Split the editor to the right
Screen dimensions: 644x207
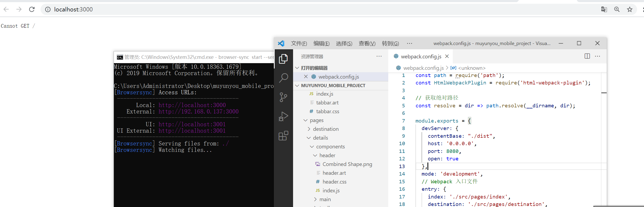point(587,56)
